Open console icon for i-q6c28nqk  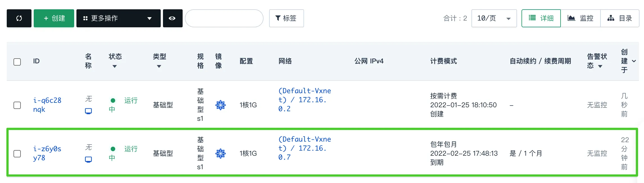(x=89, y=111)
